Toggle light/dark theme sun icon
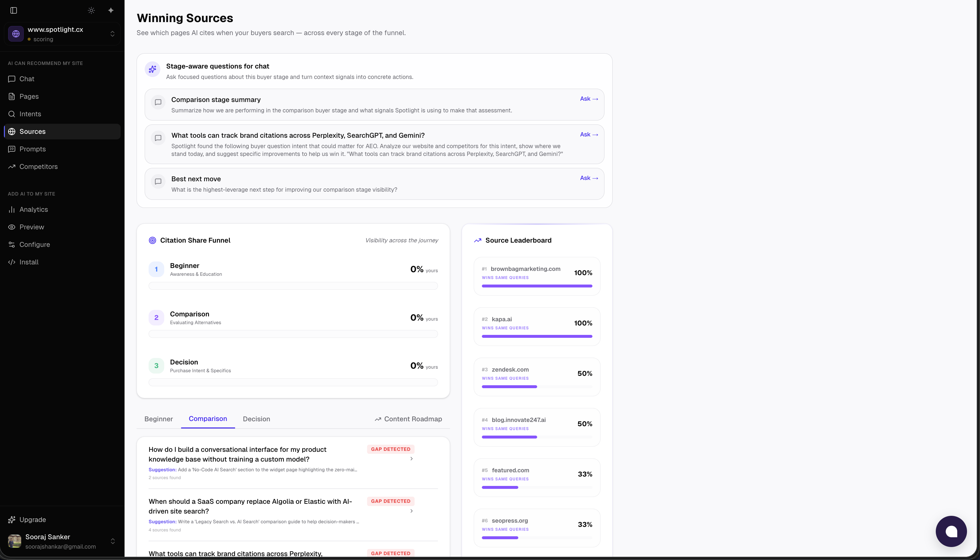980x560 pixels. click(x=91, y=10)
